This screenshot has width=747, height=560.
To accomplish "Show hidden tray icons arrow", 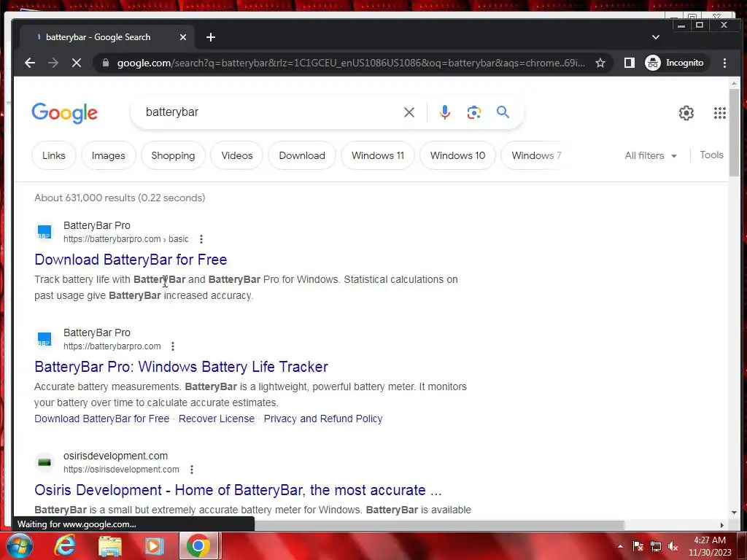I will (x=620, y=546).
